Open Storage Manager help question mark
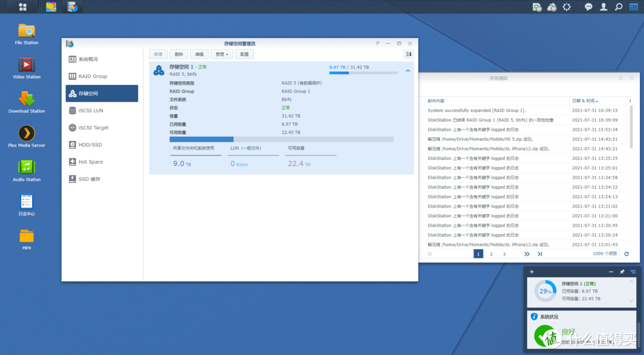Image resolution: width=644 pixels, height=355 pixels. coord(377,43)
